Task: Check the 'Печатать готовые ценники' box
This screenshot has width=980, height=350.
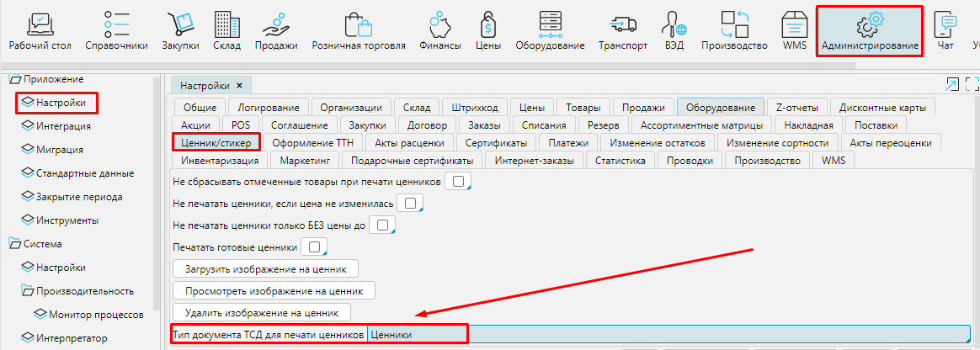Action: pyautogui.click(x=314, y=247)
